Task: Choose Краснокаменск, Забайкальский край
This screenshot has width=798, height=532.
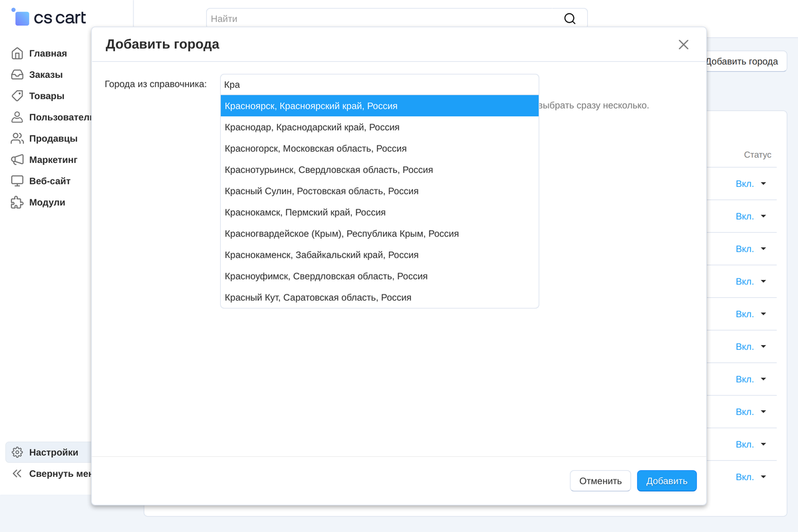Action: pyautogui.click(x=380, y=255)
